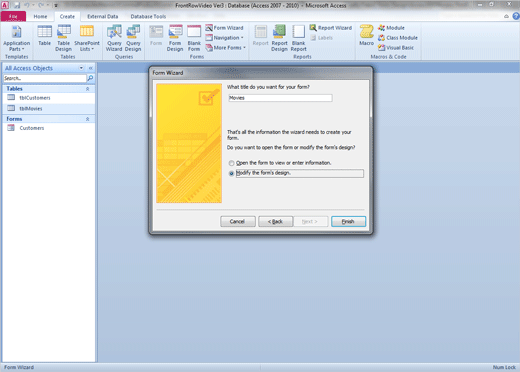The image size is (520, 372).
Task: Open the All Access Objects dropdown
Action: click(x=81, y=68)
